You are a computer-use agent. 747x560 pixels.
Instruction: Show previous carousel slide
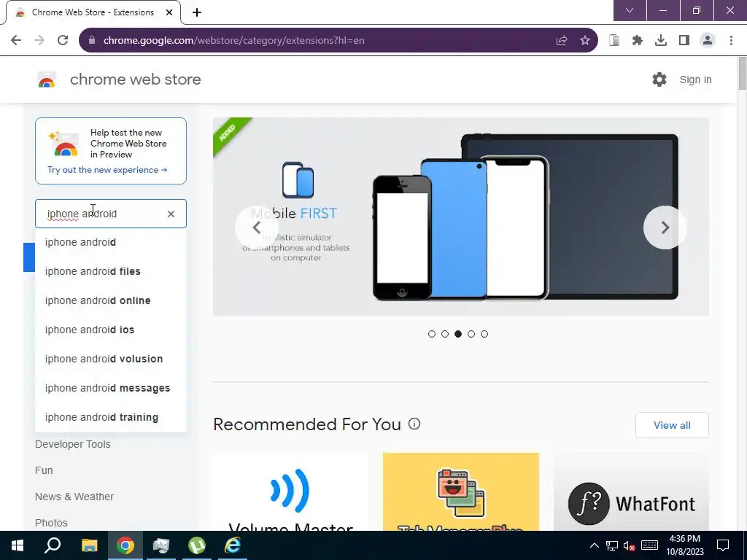[256, 227]
